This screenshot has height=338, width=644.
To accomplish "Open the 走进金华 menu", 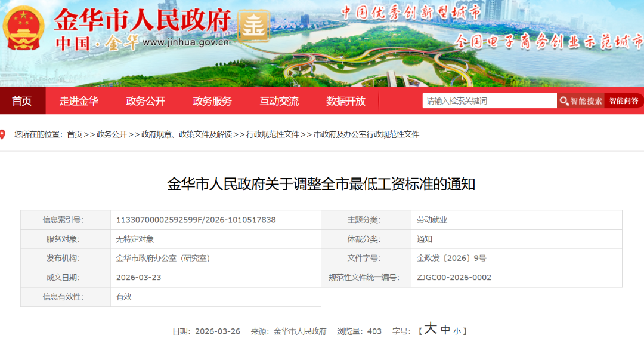I will pyautogui.click(x=79, y=101).
